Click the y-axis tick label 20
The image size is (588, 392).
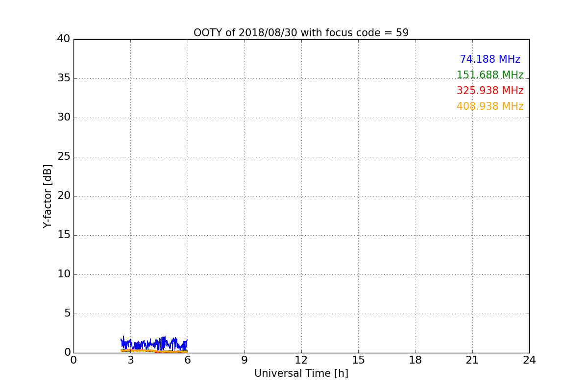pos(64,196)
